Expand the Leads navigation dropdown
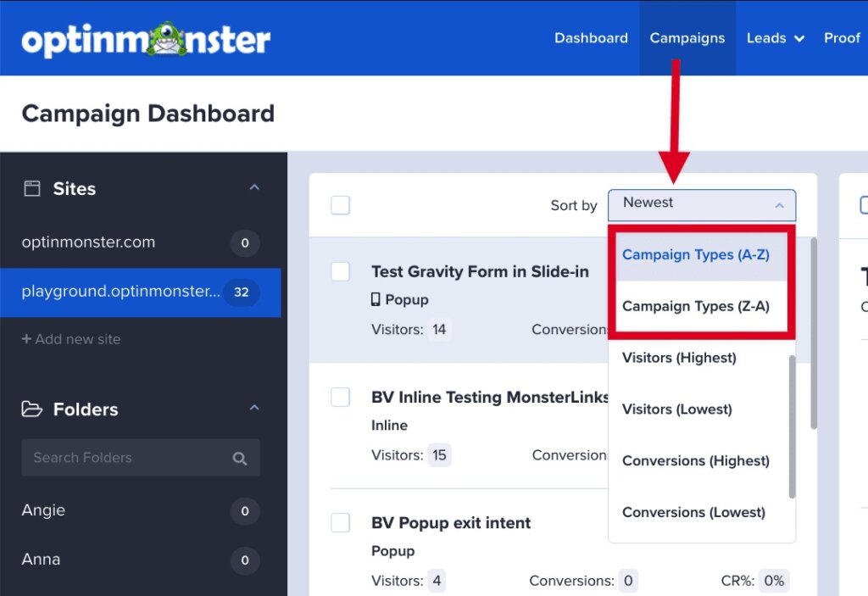The width and height of the screenshot is (868, 596). click(775, 37)
